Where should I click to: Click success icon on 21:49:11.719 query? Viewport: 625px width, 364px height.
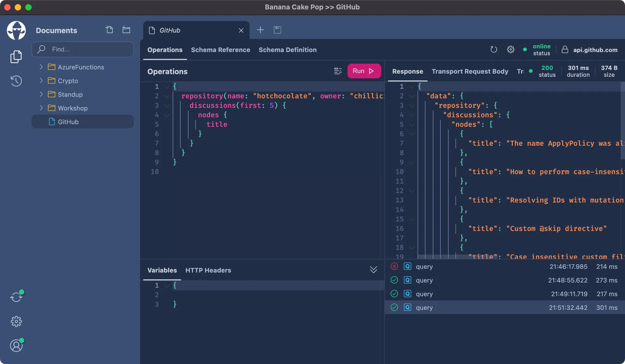(x=394, y=294)
